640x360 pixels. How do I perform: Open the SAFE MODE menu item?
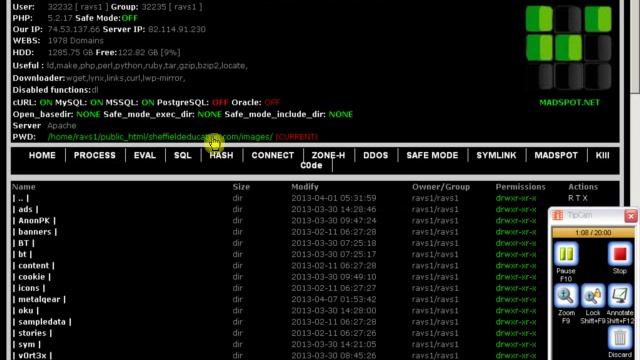[432, 155]
